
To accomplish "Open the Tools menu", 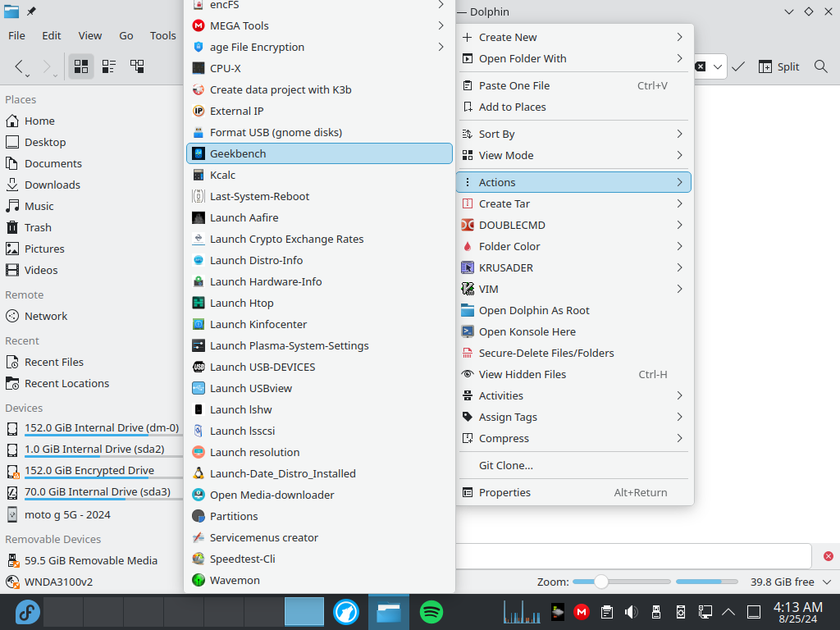I will (163, 35).
